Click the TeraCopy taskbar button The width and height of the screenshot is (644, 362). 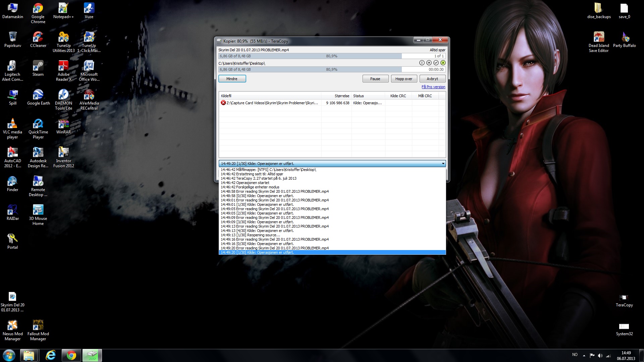point(92,355)
